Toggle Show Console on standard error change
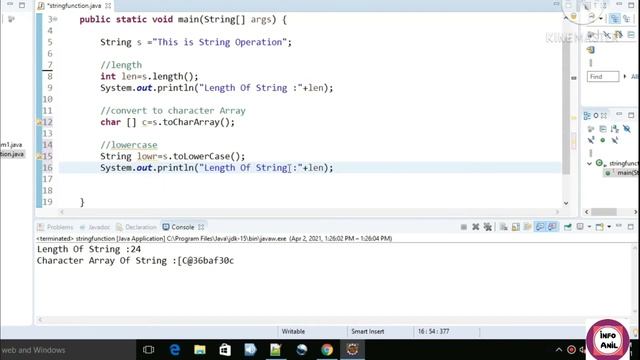 552,227
